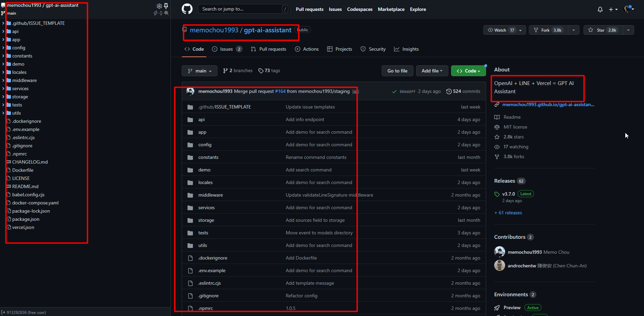Open the Fork options dropdown arrow
The image size is (644, 316).
tap(574, 30)
